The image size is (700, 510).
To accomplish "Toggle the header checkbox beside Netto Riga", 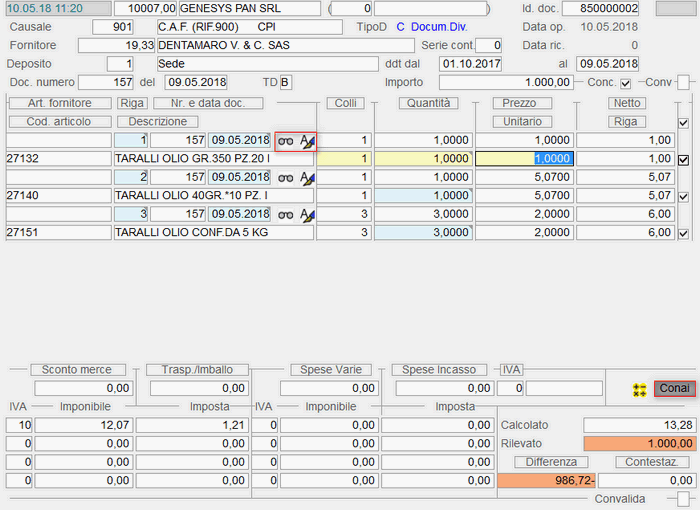I will coord(683,123).
